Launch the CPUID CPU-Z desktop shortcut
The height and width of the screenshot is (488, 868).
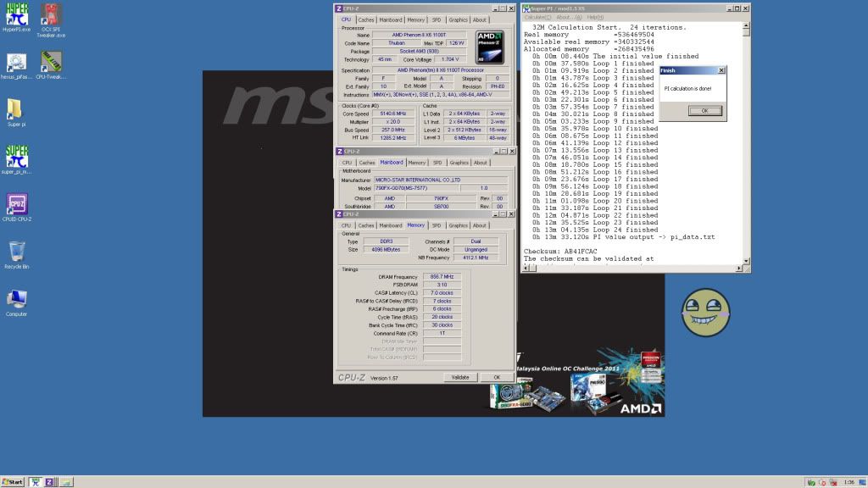pyautogui.click(x=17, y=205)
